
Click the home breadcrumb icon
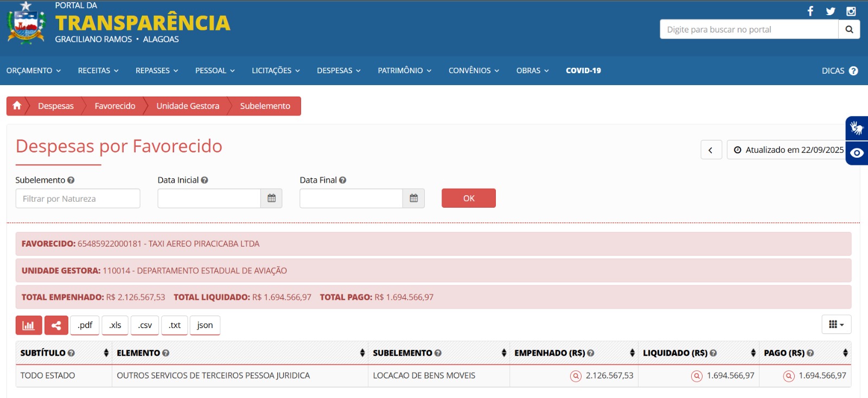click(17, 106)
